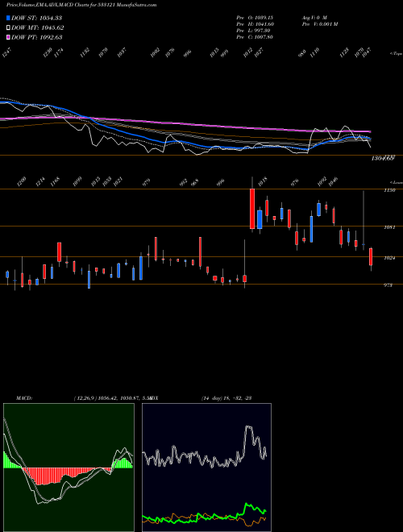The image size is (403, 532).
Task: Click the 973 price axis label
Action: [x=388, y=285]
